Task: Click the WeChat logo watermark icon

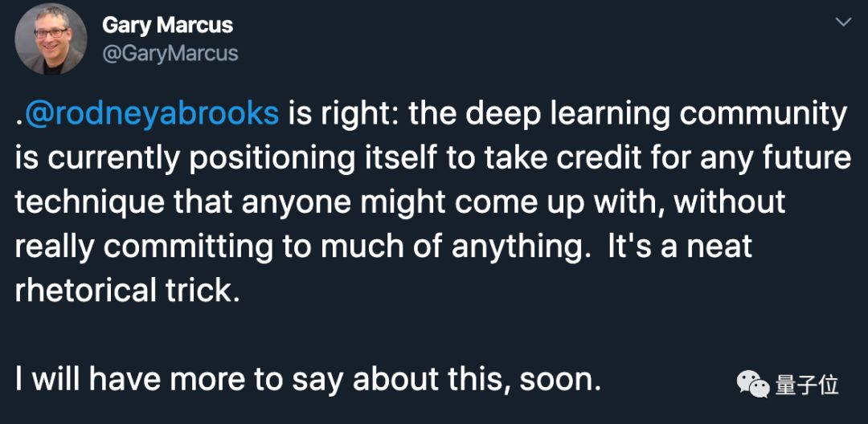Action: pos(753,384)
